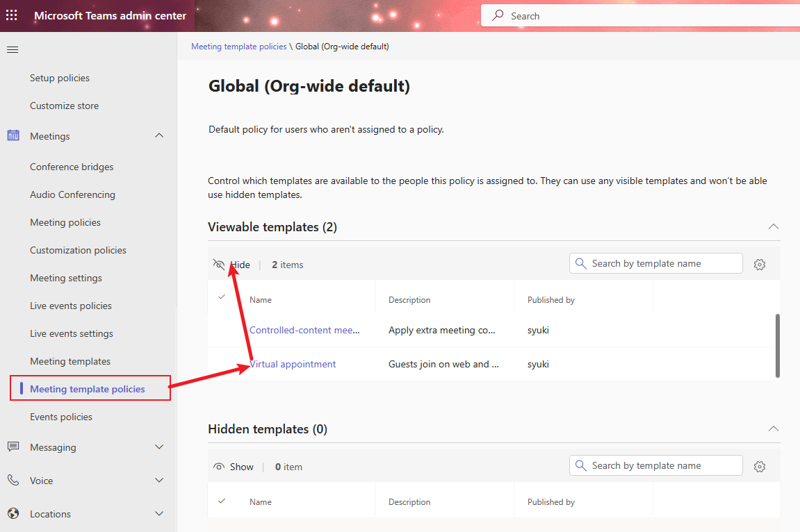Click the Messaging chat icon in sidebar
This screenshot has width=800, height=532.
pyautogui.click(x=13, y=447)
